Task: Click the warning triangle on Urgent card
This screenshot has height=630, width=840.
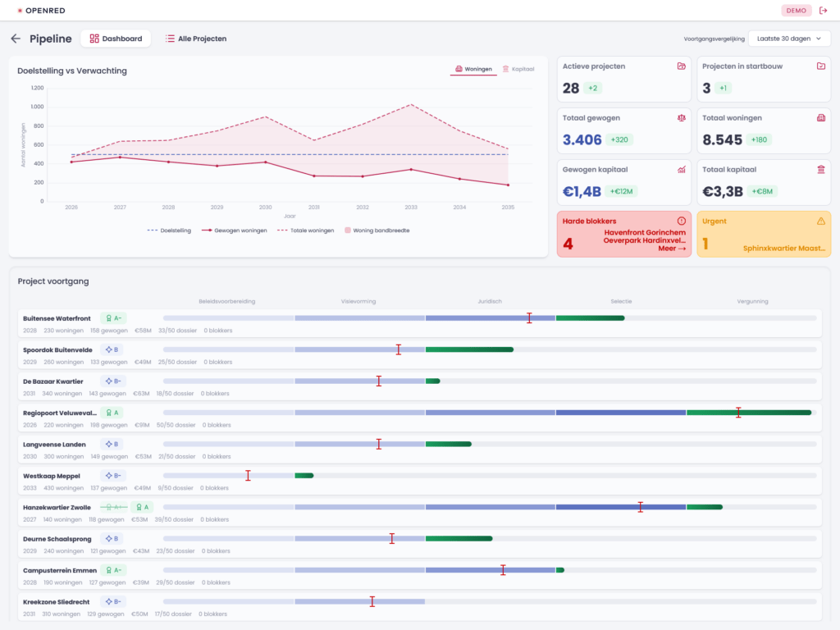Action: coord(820,221)
